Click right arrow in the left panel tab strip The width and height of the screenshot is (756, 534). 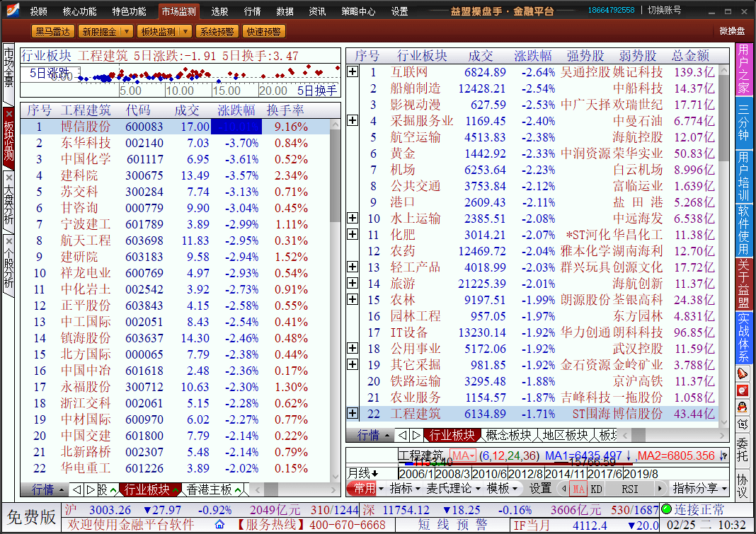90,490
